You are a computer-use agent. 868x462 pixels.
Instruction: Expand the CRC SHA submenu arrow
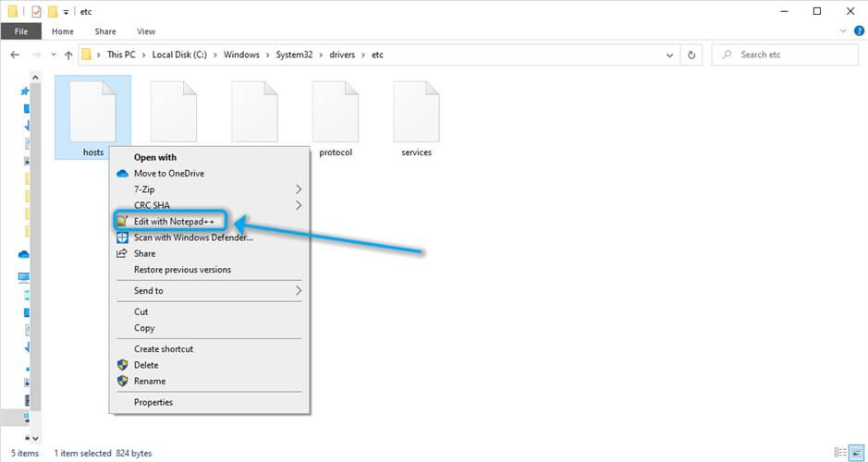299,206
